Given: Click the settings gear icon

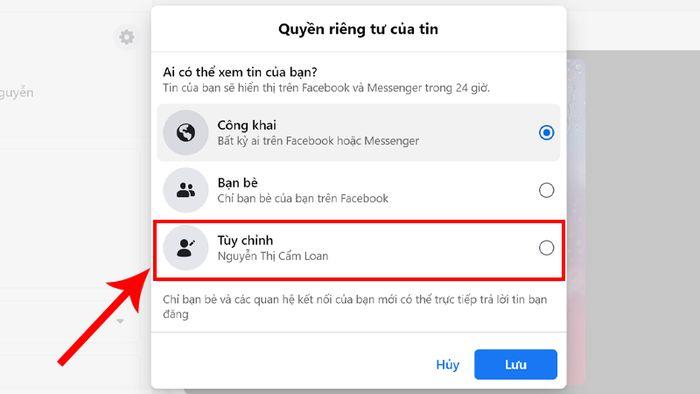Looking at the screenshot, I should (127, 37).
